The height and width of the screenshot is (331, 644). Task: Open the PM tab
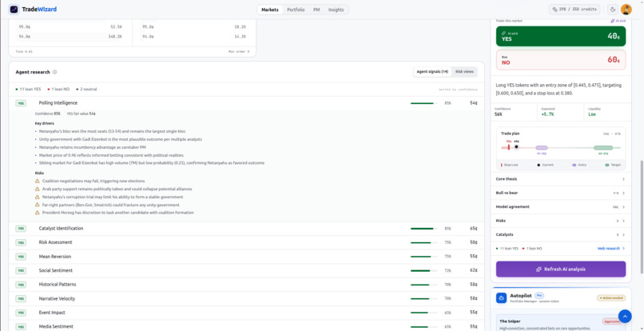316,10
